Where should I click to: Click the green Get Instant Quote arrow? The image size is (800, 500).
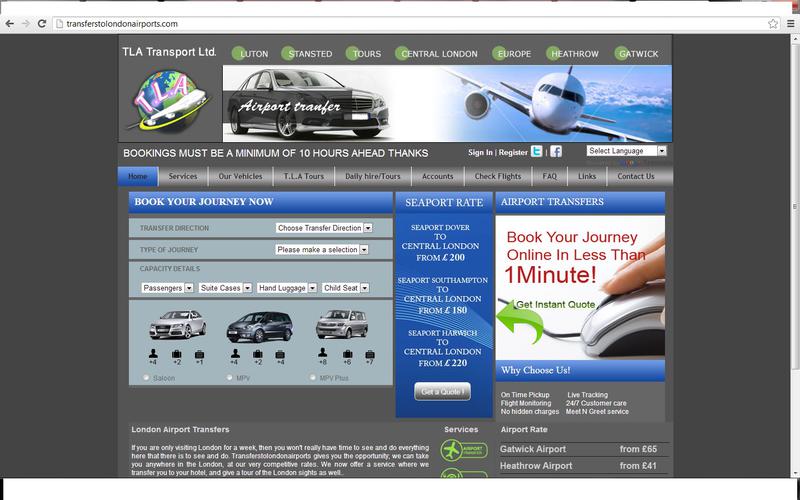520,322
